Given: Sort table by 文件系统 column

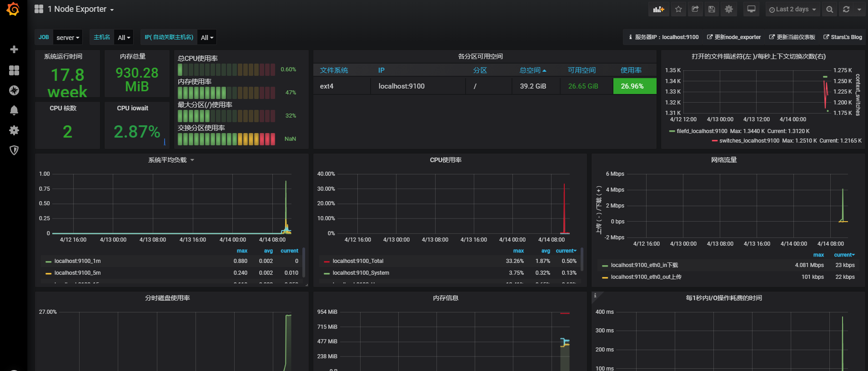Looking at the screenshot, I should (334, 70).
